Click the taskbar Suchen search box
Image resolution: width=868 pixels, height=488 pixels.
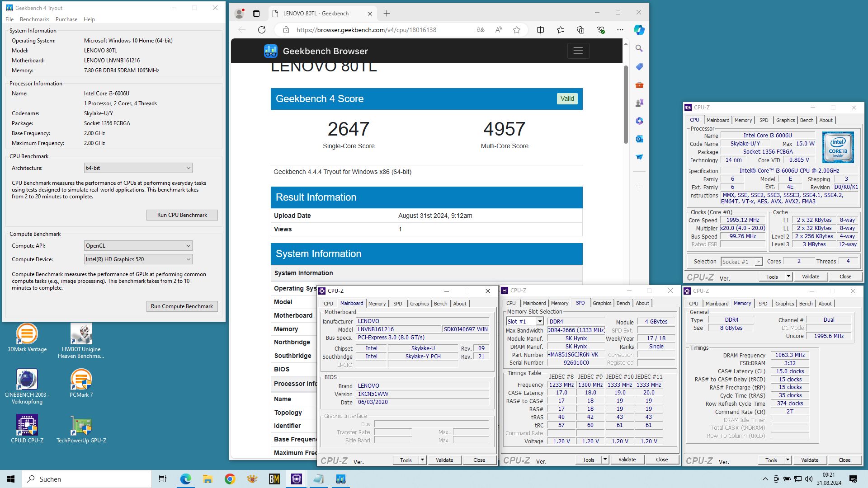coord(87,479)
